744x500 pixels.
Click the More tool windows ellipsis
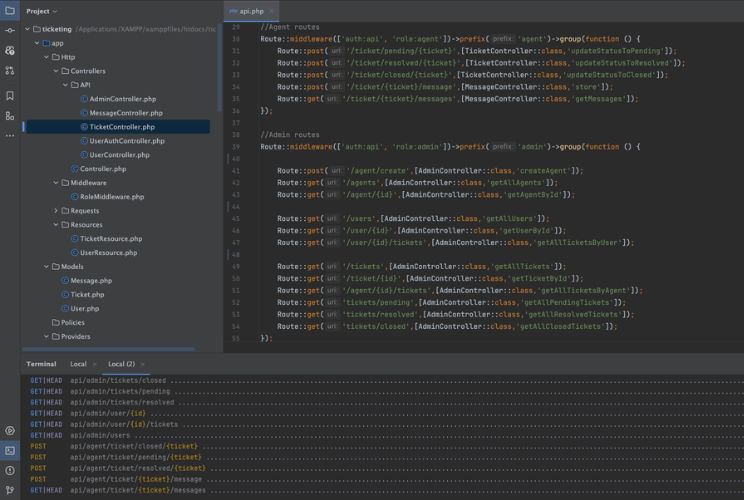10,134
